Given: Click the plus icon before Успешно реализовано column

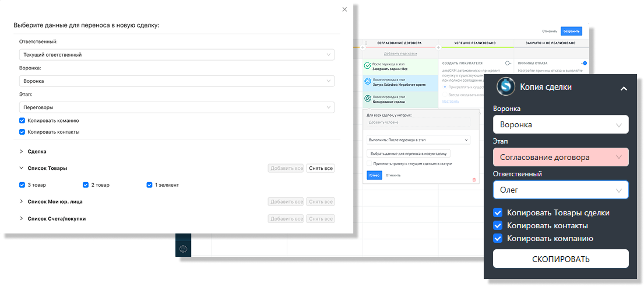Looking at the screenshot, I should [438, 48].
